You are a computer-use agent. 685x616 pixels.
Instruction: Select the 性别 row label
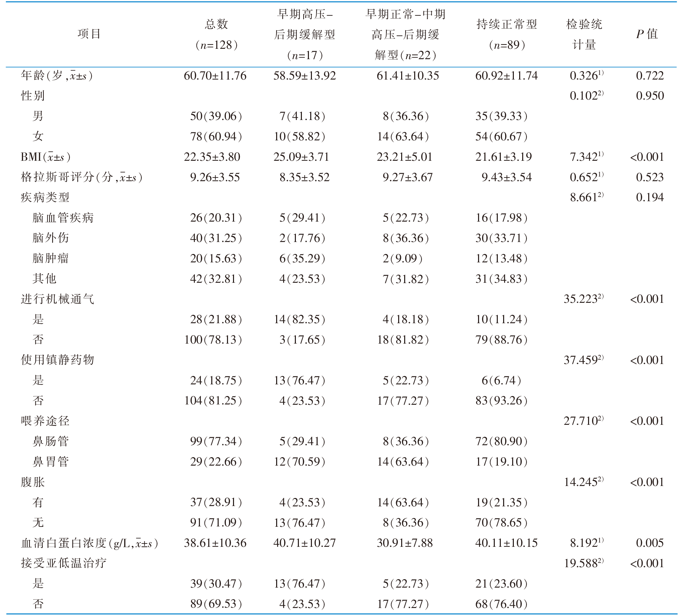(32, 96)
